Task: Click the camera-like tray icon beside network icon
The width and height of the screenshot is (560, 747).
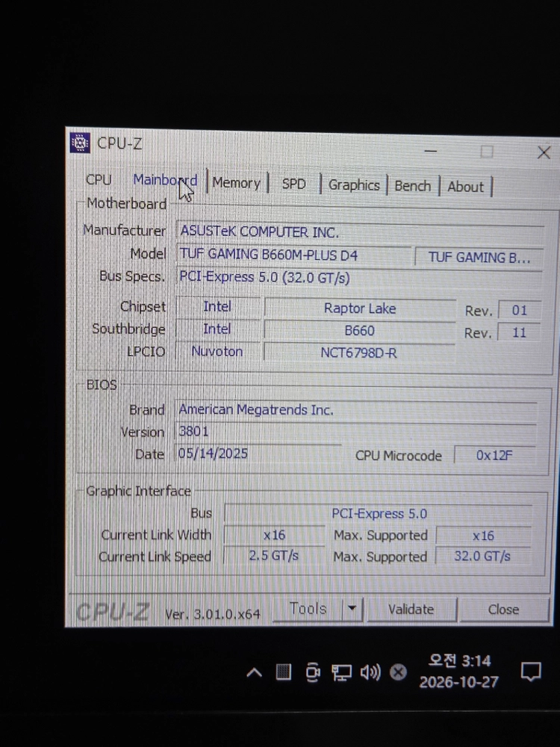Action: [312, 672]
